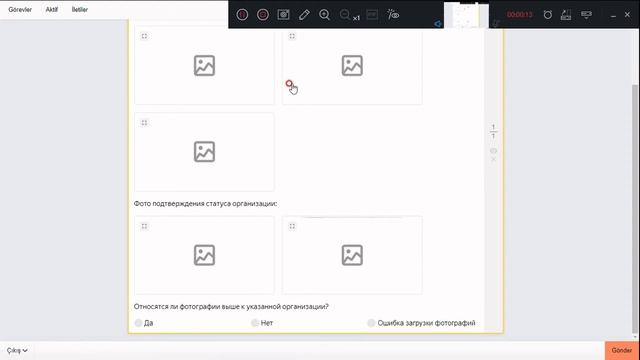Open the recorder timer clock icon
The height and width of the screenshot is (360, 640).
pos(548,15)
